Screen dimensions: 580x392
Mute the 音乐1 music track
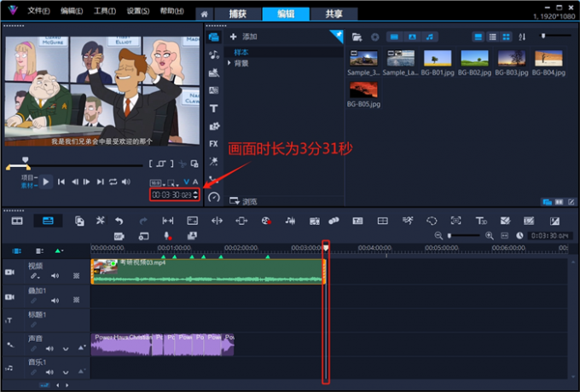(49, 372)
